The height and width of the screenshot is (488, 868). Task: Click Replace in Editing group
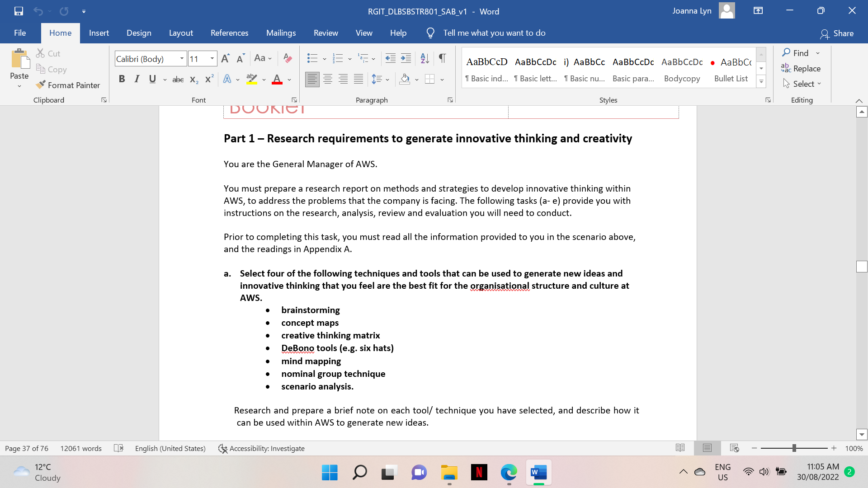coord(801,68)
